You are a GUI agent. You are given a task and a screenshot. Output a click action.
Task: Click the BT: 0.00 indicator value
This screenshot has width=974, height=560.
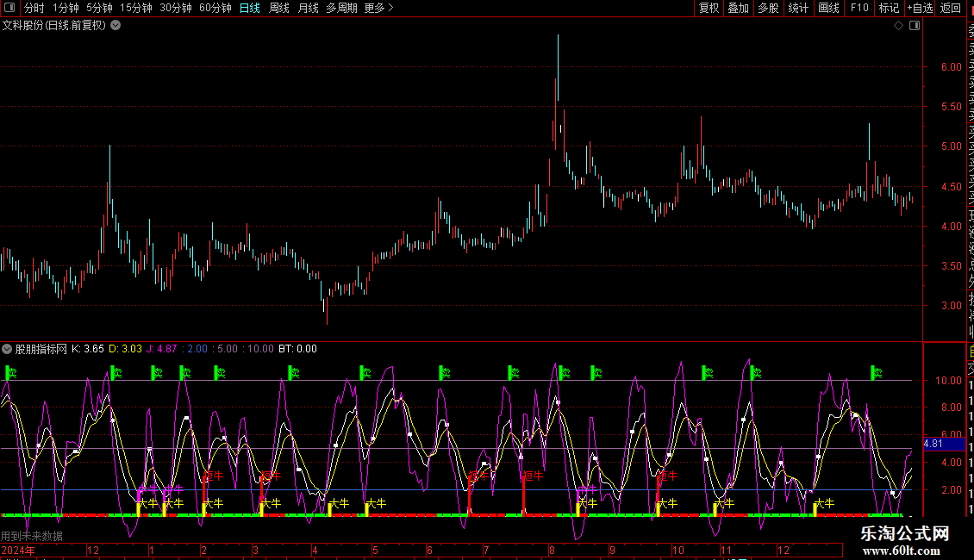tap(297, 349)
